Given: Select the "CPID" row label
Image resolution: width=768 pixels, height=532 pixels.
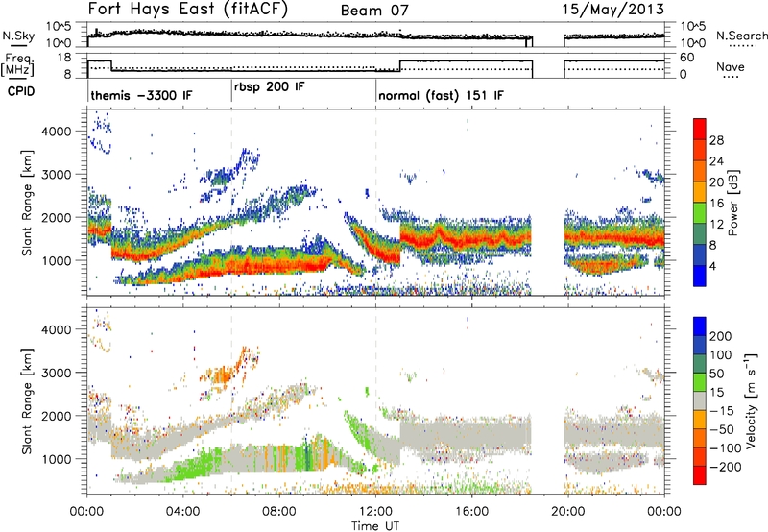Looking at the screenshot, I should tap(21, 91).
